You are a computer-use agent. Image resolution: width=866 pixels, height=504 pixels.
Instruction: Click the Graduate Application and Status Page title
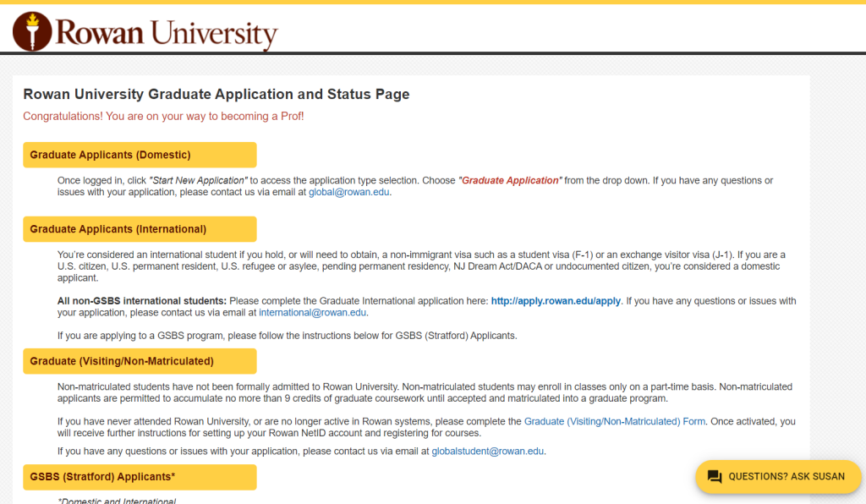click(x=216, y=95)
